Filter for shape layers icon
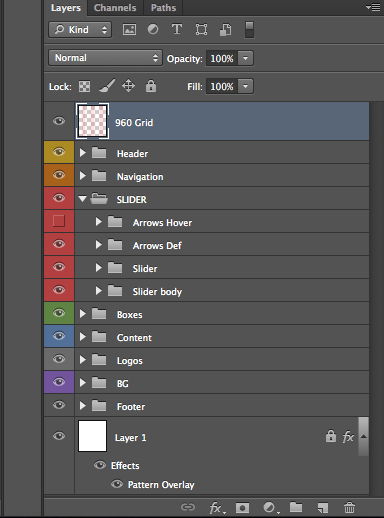The width and height of the screenshot is (384, 518). pyautogui.click(x=201, y=30)
